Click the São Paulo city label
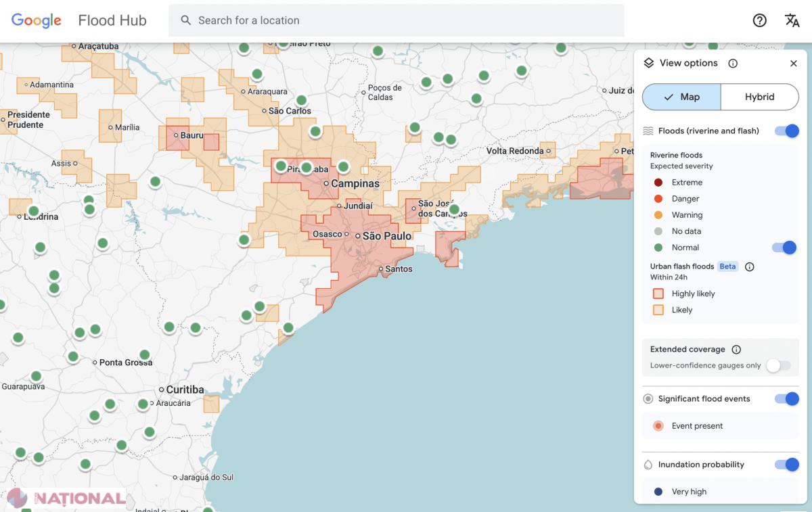This screenshot has height=512, width=812. [x=387, y=236]
